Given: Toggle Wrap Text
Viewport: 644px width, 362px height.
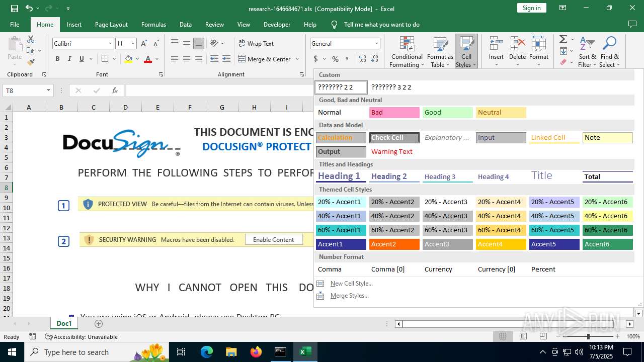Looking at the screenshot, I should (256, 43).
